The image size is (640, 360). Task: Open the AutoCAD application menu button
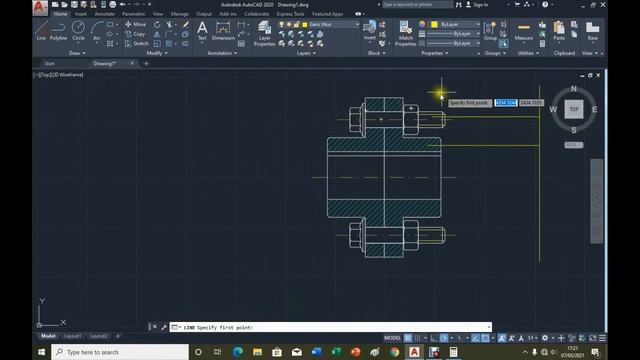[40, 7]
